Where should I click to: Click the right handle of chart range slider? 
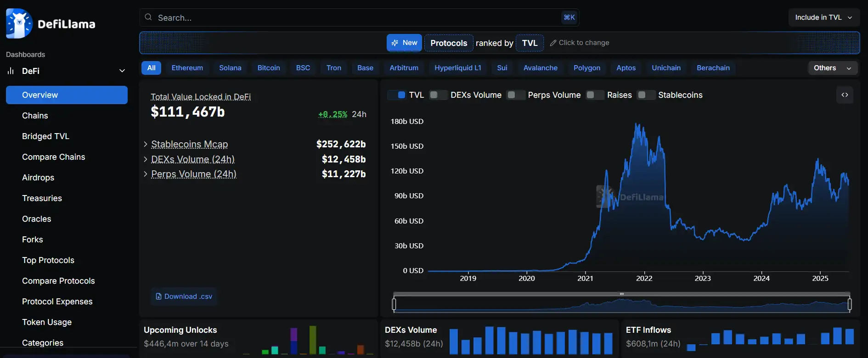click(849, 304)
